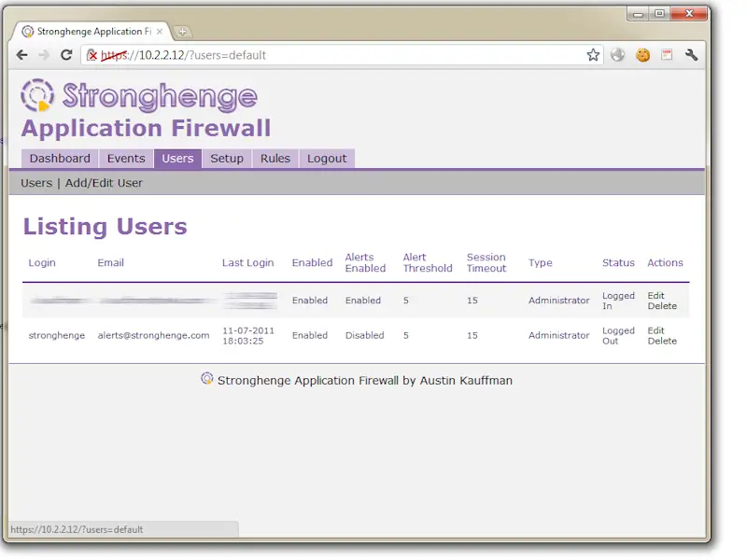
Task: Click the Application Firewall title text
Action: tap(147, 129)
